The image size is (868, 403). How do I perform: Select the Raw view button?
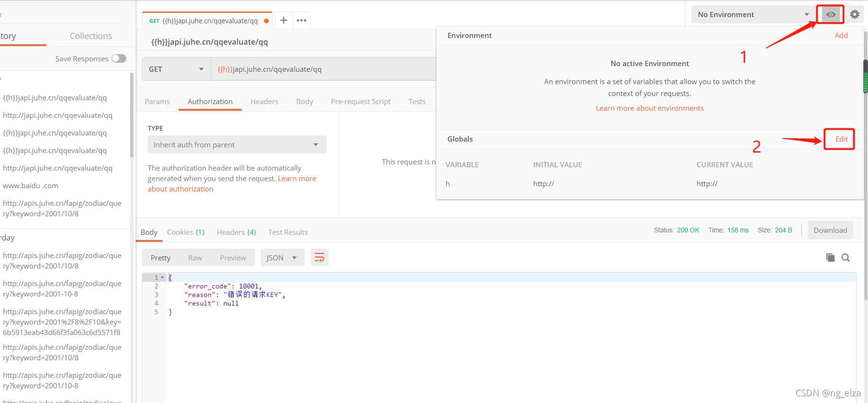pos(195,258)
